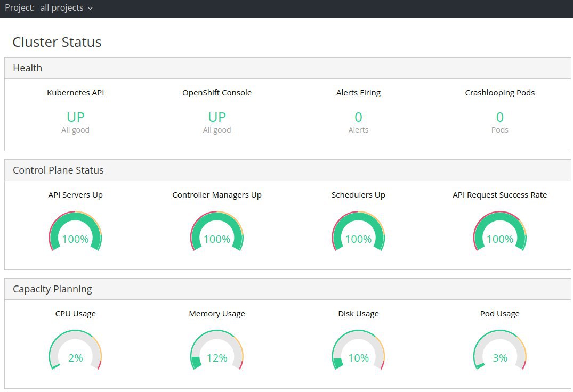Click the CPU Usage title
Viewport: 573px width, 392px height.
pyautogui.click(x=75, y=314)
